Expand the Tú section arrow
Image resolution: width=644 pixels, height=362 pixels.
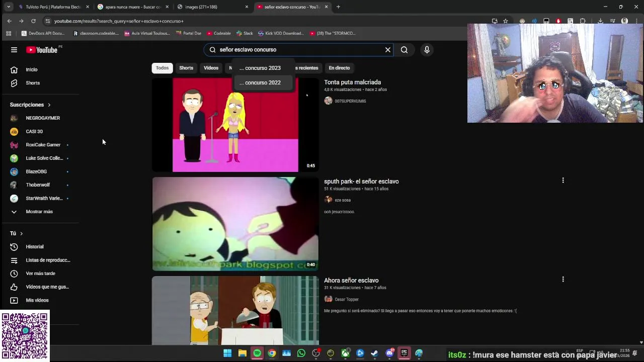21,233
